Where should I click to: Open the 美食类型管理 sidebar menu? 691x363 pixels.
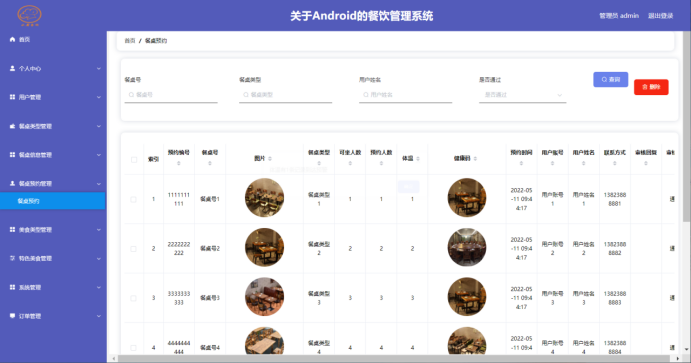pyautogui.click(x=53, y=230)
